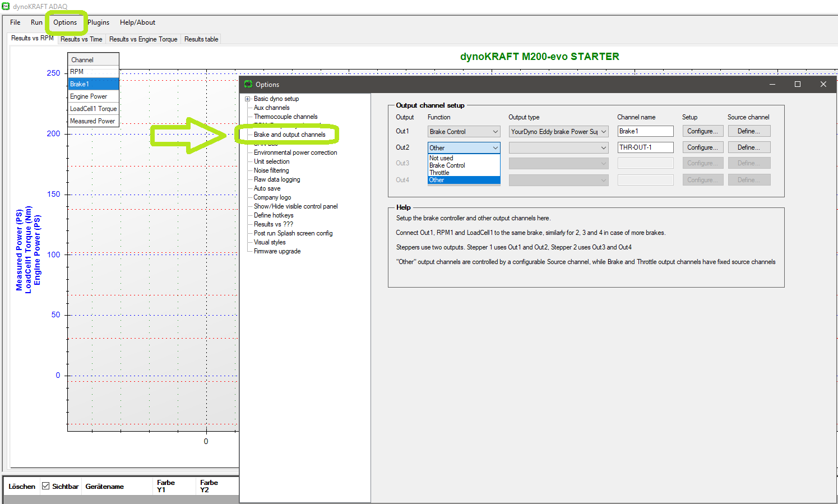838x504 pixels.
Task: Maximize the Options dialog window
Action: click(x=798, y=84)
